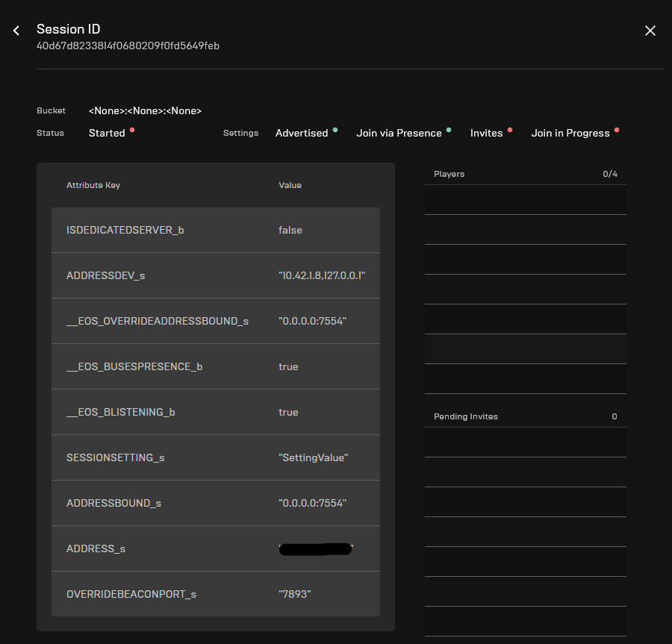The width and height of the screenshot is (672, 644).
Task: Click the red Join in Progress dot
Action: (x=617, y=128)
